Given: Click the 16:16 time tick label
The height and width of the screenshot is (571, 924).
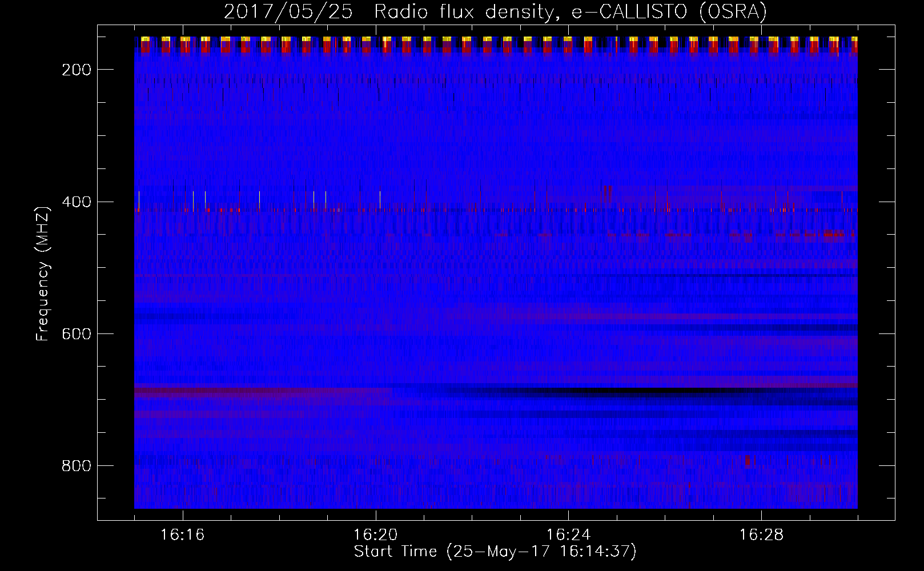Looking at the screenshot, I should coord(183,535).
